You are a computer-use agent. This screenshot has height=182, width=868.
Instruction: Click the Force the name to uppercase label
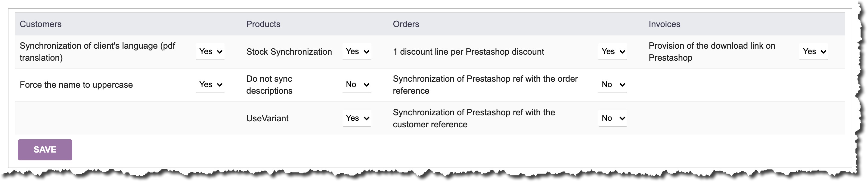point(76,85)
